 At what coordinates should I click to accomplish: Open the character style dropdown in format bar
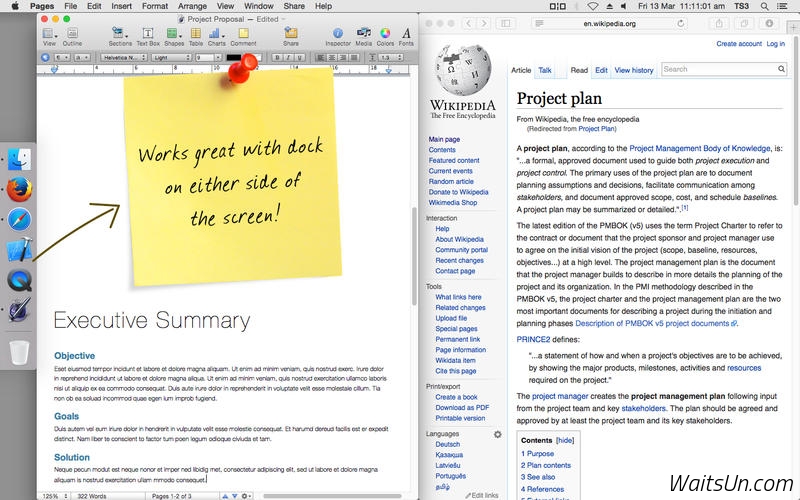(x=82, y=58)
